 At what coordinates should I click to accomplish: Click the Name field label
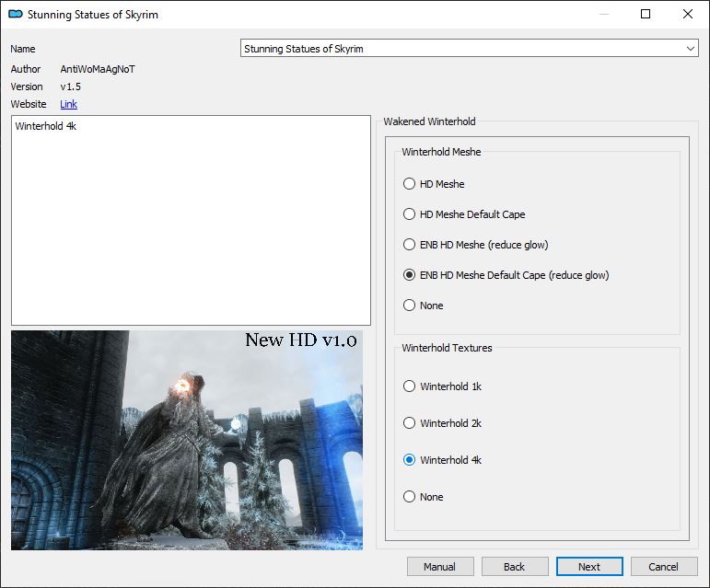[23, 49]
